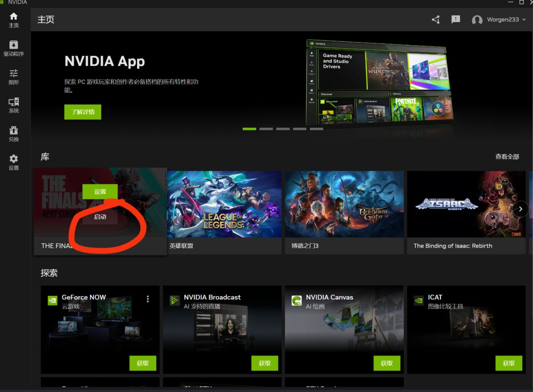Click the GeForce NOW logo icon

pos(52,300)
